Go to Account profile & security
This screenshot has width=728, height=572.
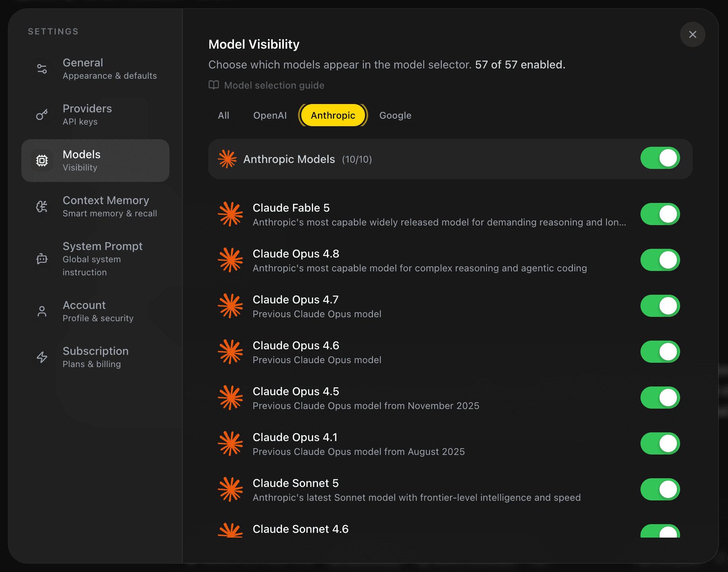tap(95, 311)
